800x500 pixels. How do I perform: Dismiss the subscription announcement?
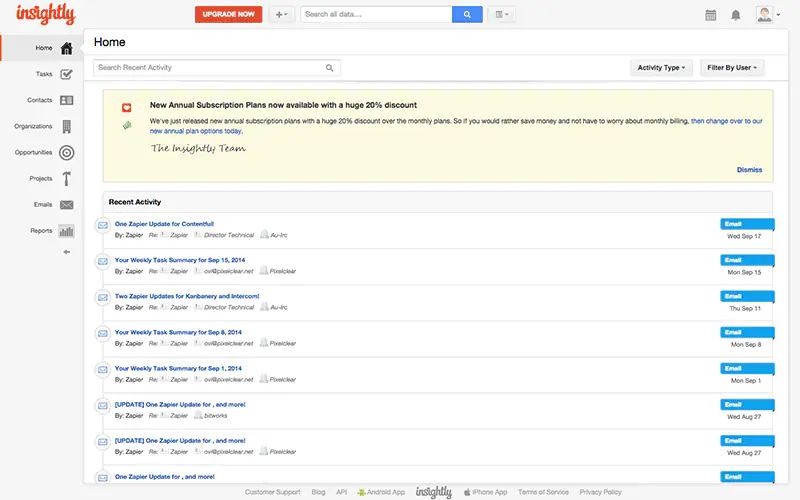(x=749, y=170)
